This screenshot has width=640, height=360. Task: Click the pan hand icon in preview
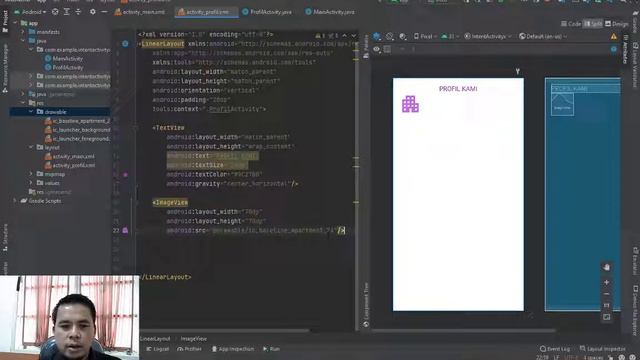(607, 267)
